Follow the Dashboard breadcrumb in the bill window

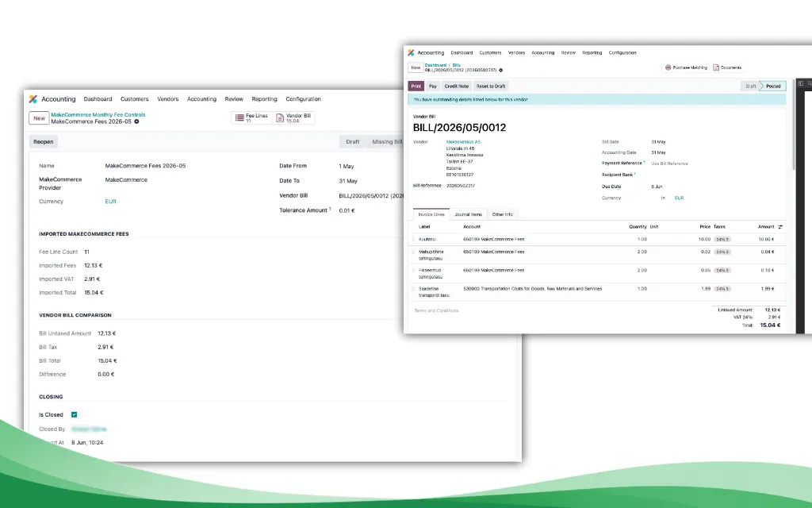pyautogui.click(x=435, y=65)
